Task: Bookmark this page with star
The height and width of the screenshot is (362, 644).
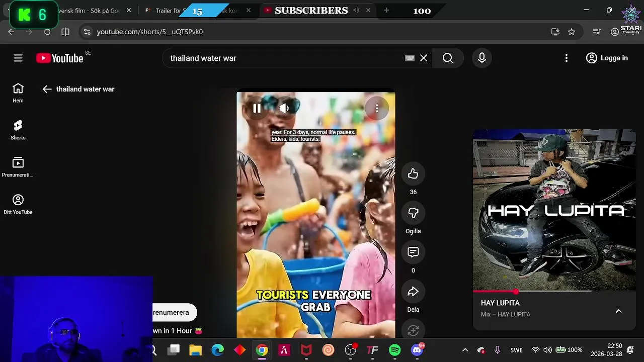Action: (572, 32)
